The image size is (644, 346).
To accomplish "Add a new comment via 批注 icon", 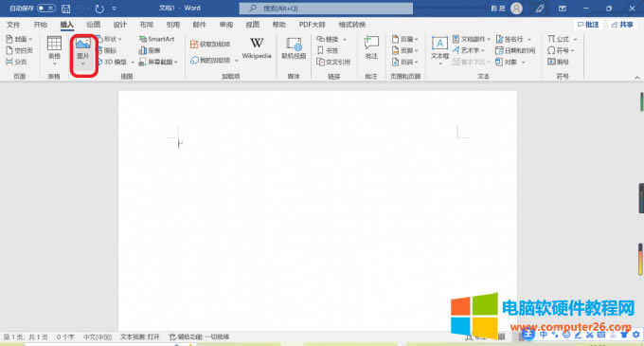I will tap(371, 47).
